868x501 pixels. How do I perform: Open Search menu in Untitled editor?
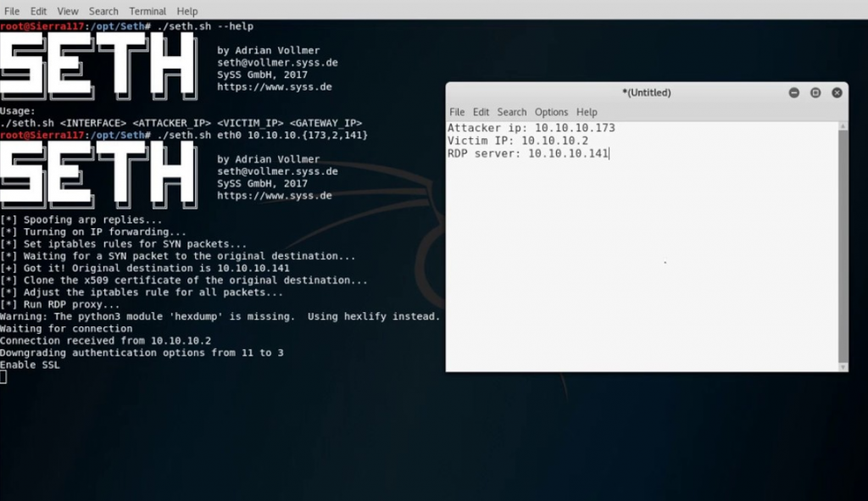(x=511, y=112)
